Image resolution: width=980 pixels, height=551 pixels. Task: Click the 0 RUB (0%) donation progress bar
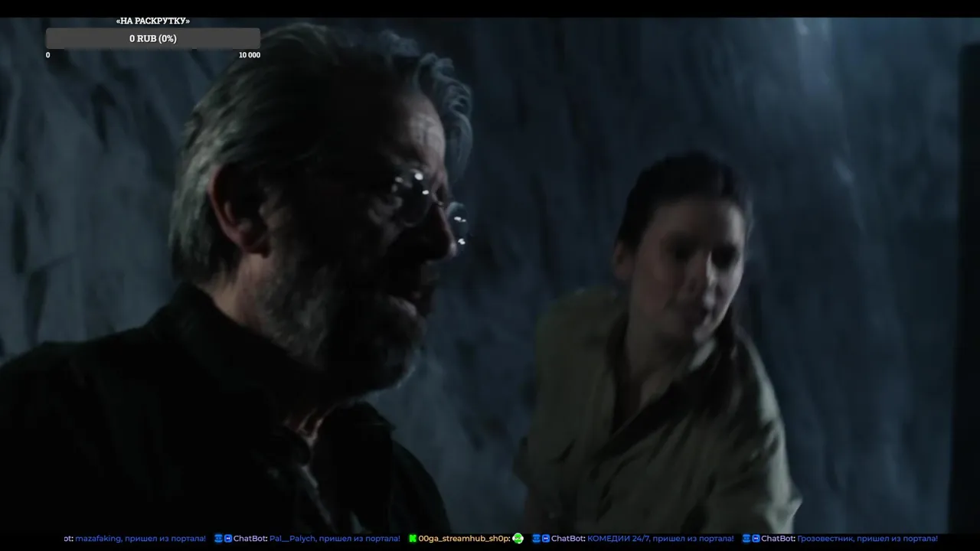point(153,38)
